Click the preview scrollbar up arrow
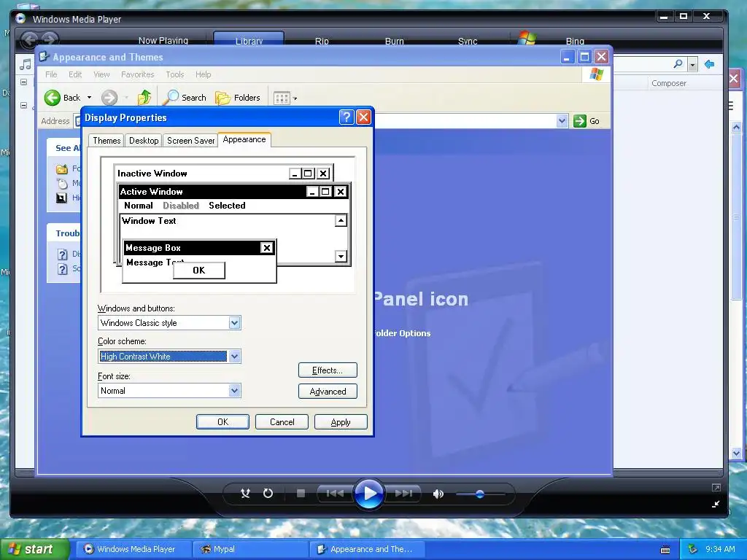 (x=341, y=220)
